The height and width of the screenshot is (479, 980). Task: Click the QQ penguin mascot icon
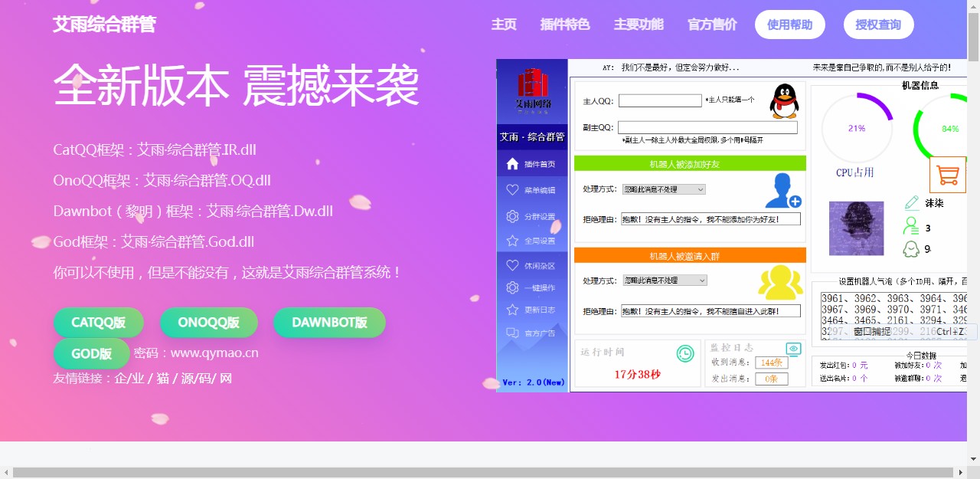click(x=784, y=101)
